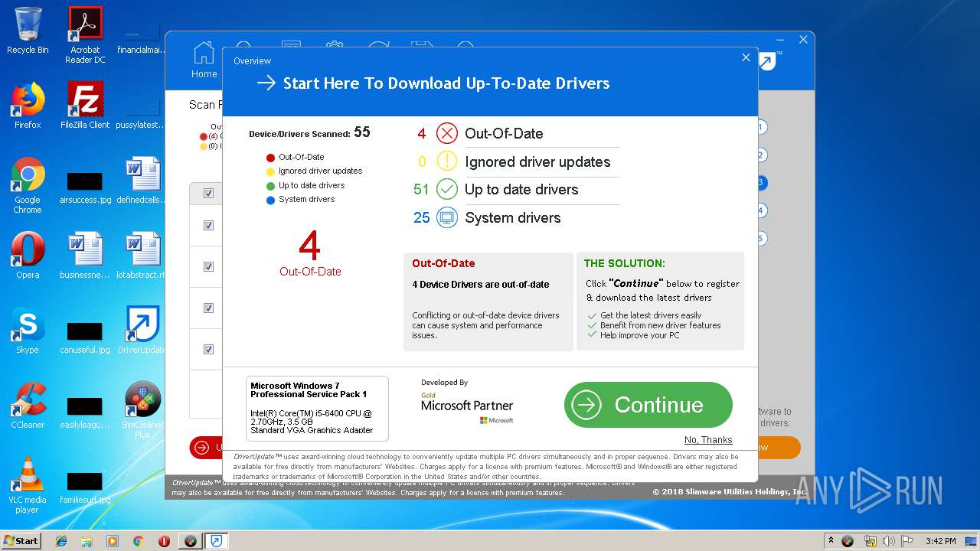Toggle the third driver row checkbox
Screen dimensions: 980x551
[208, 308]
